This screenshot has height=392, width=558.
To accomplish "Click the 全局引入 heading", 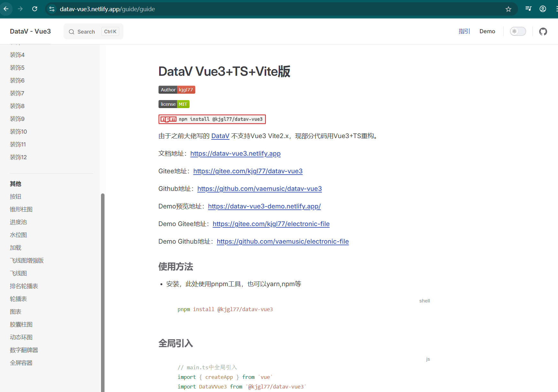I will pyautogui.click(x=176, y=343).
